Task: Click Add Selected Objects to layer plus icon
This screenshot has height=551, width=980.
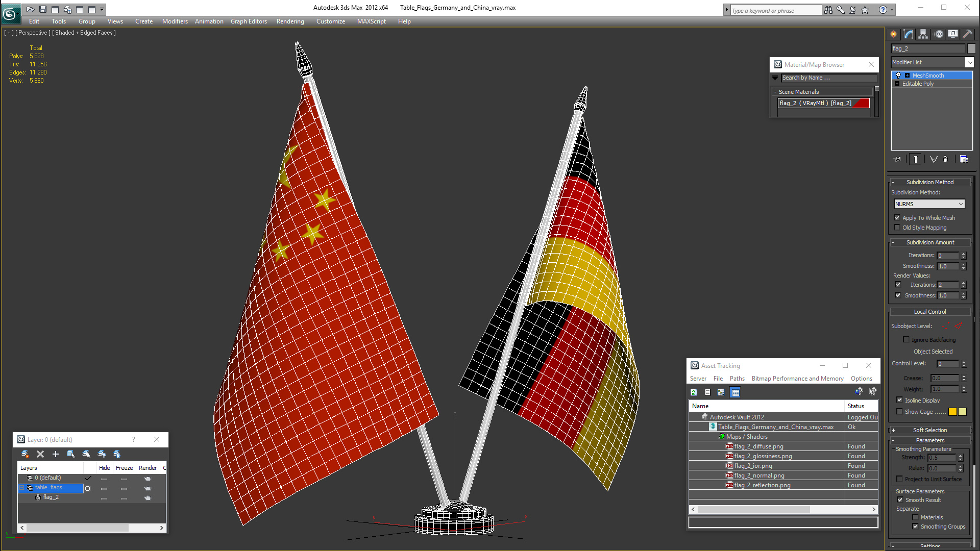Action: click(x=56, y=454)
